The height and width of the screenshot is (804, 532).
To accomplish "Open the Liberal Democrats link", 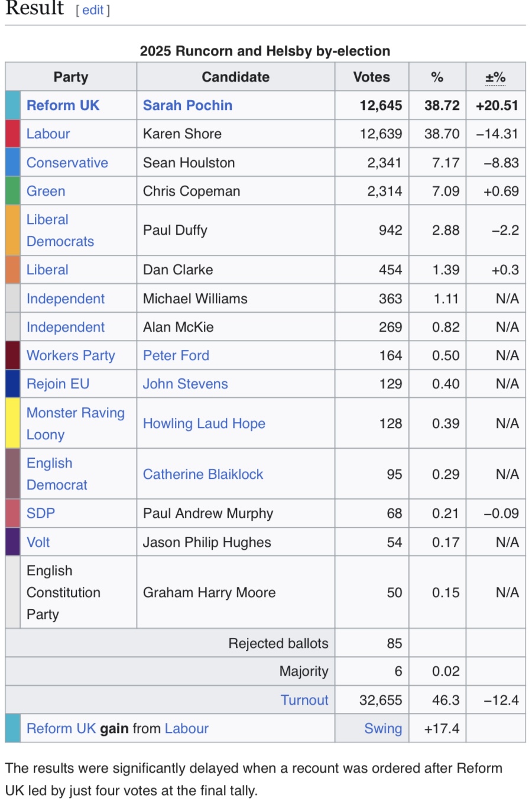I will coord(59,231).
